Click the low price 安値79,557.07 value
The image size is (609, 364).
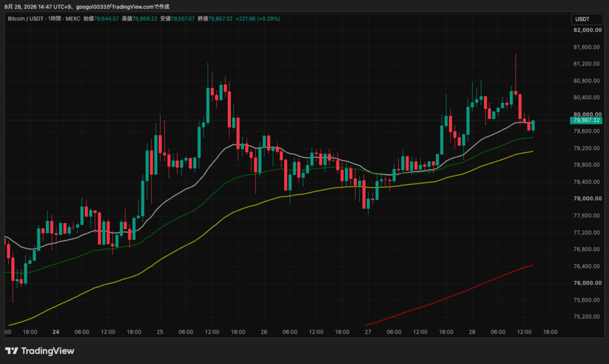pos(177,18)
